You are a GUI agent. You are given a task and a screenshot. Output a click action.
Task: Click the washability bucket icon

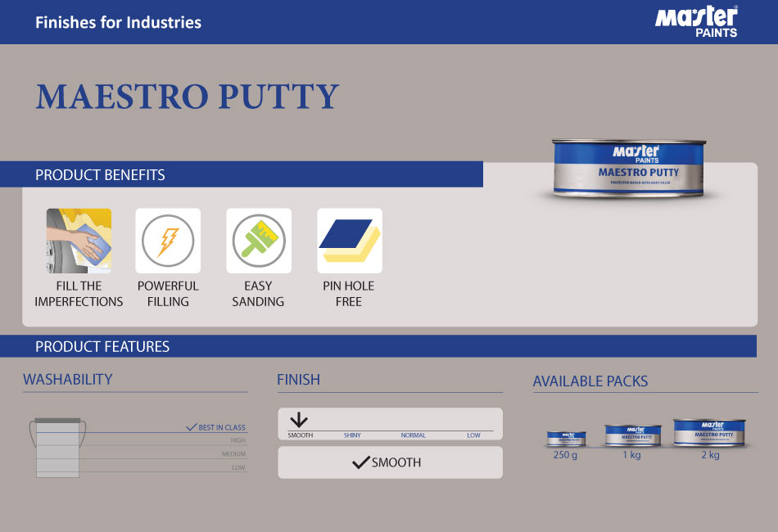[57, 448]
